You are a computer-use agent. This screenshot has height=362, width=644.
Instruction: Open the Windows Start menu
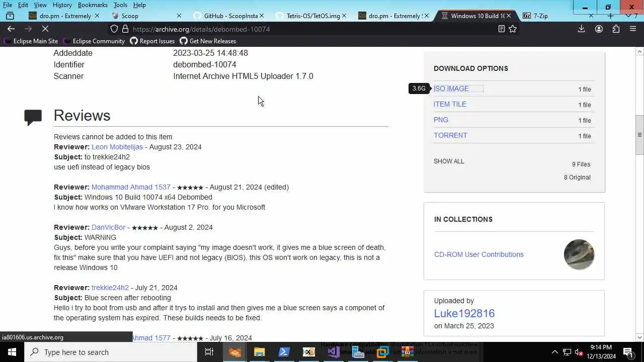[x=12, y=352]
